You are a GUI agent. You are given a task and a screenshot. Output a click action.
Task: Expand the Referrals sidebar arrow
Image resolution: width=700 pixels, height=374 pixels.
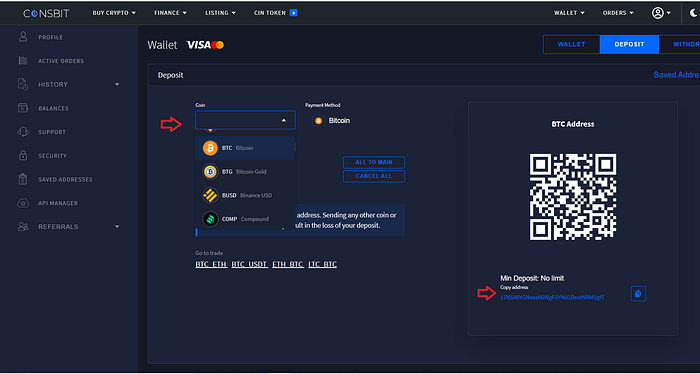pos(117,227)
